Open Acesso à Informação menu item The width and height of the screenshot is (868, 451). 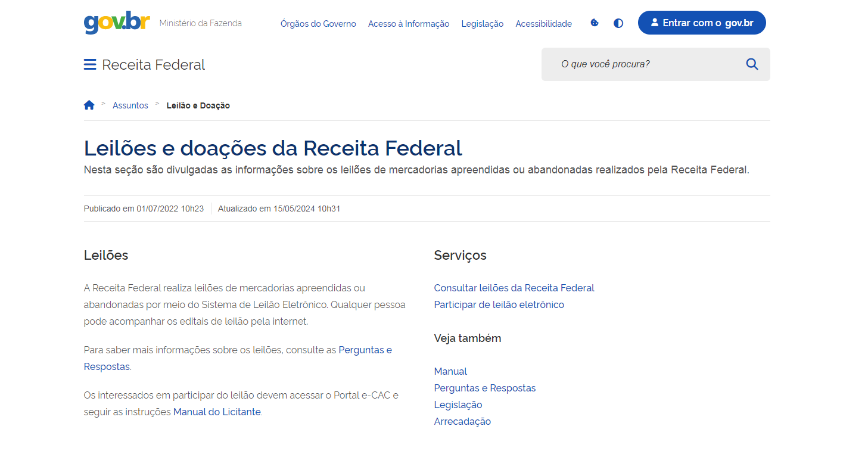[x=409, y=24]
